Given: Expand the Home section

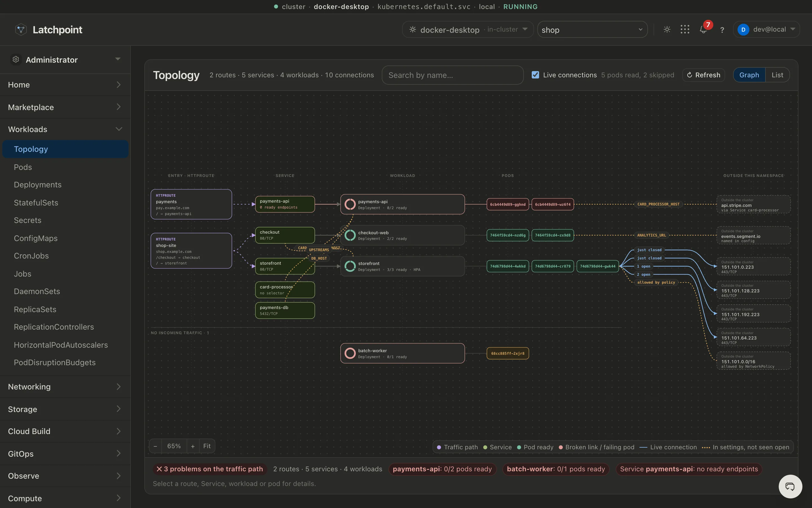Looking at the screenshot, I should pos(65,85).
